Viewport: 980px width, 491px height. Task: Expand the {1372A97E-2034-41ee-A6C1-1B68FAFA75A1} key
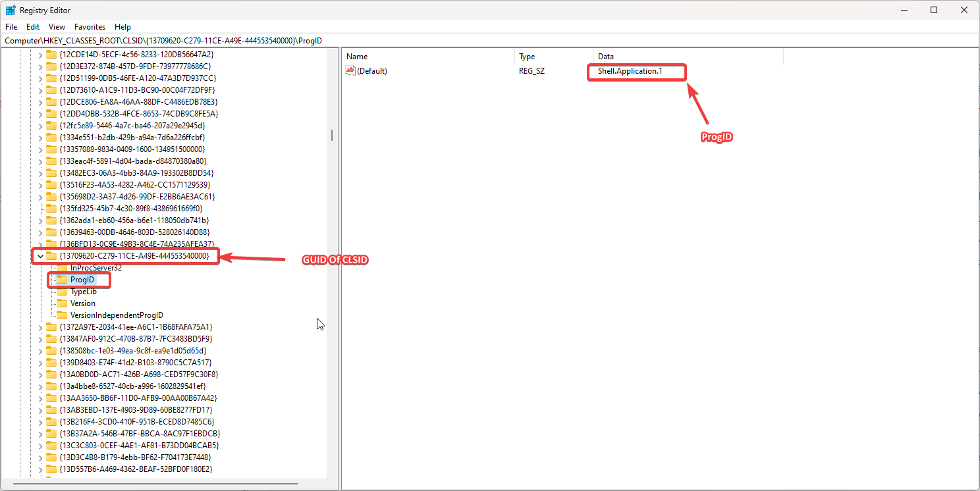tap(40, 327)
